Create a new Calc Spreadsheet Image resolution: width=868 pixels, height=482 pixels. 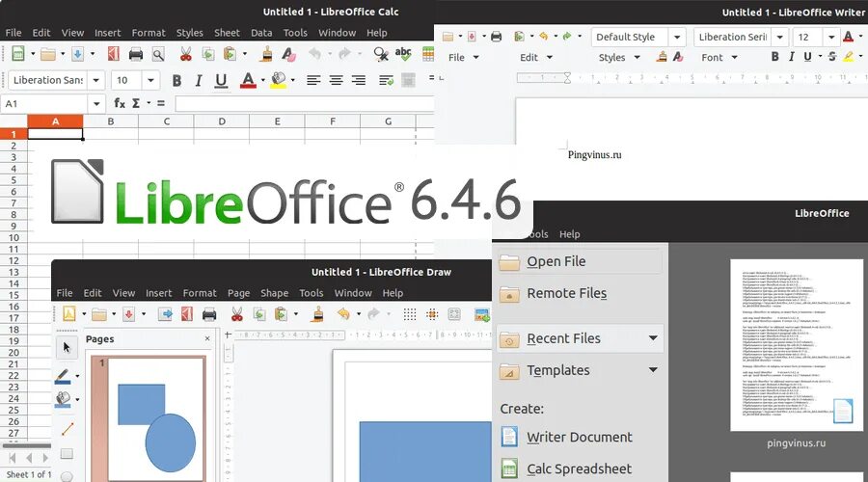coord(579,469)
